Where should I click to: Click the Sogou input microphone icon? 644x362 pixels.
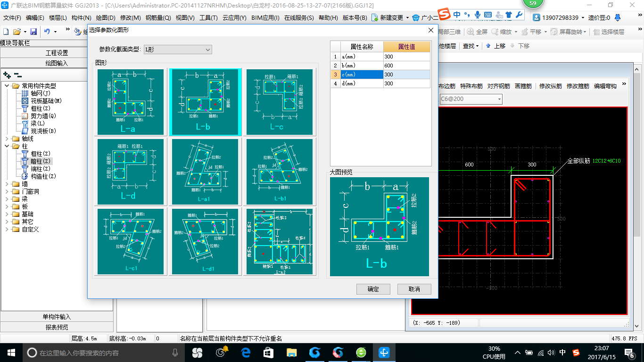(477, 15)
